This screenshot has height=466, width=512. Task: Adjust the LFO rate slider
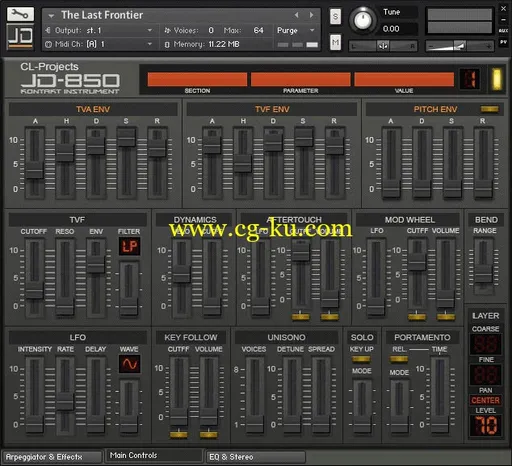tap(65, 401)
